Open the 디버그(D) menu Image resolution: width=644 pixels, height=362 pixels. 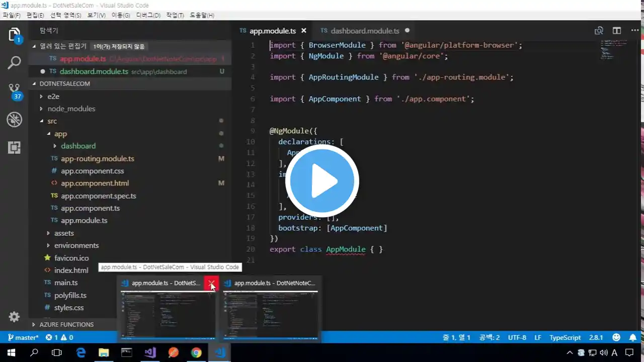pos(148,15)
